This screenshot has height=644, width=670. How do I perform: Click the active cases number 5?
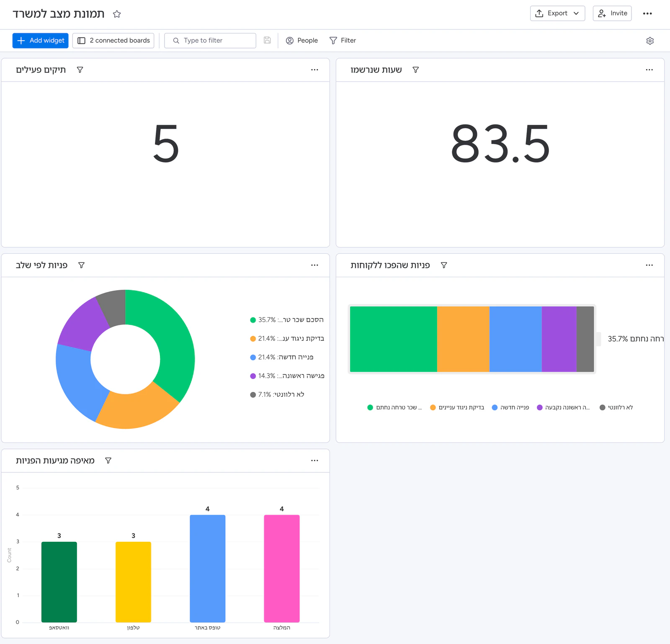coord(166,144)
